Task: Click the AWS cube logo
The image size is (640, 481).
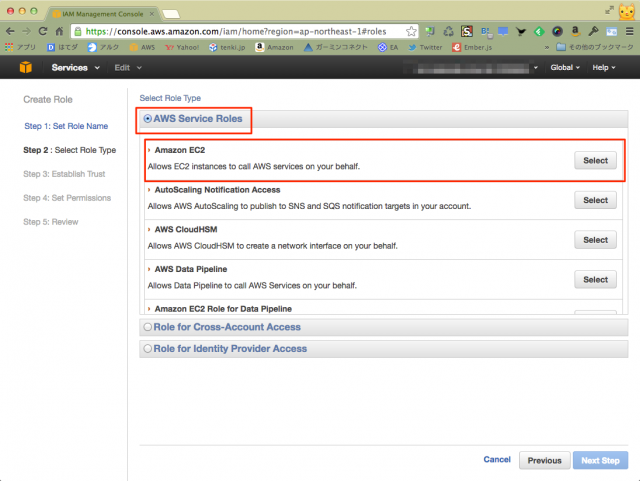Action: 25,67
